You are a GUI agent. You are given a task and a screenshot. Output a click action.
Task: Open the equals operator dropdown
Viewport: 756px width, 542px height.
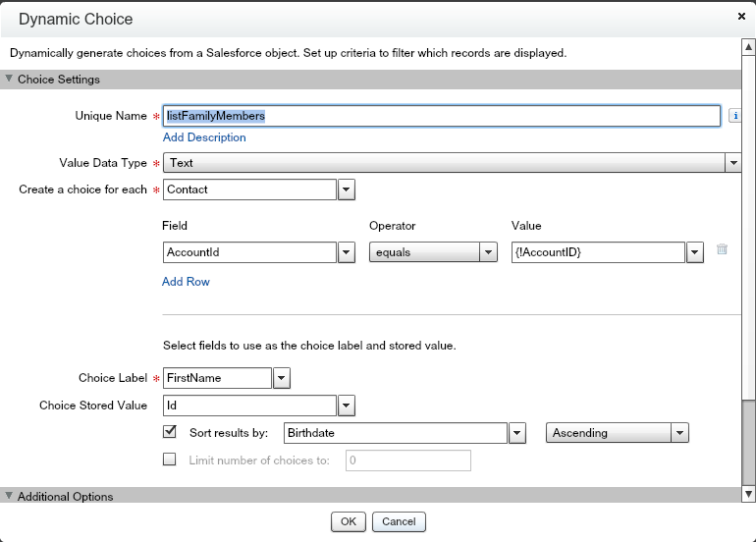click(x=488, y=252)
